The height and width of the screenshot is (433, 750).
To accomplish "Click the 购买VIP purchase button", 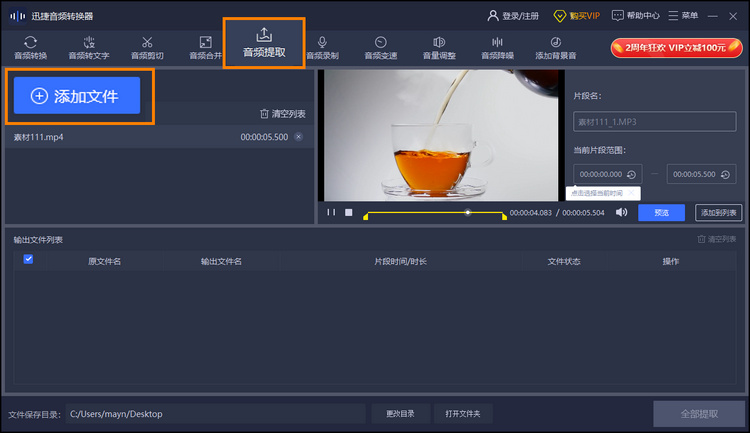I will click(x=576, y=16).
